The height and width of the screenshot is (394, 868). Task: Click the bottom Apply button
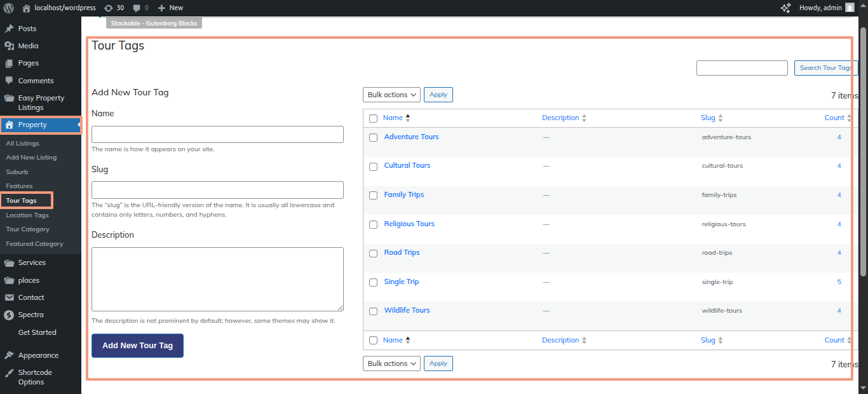point(438,363)
